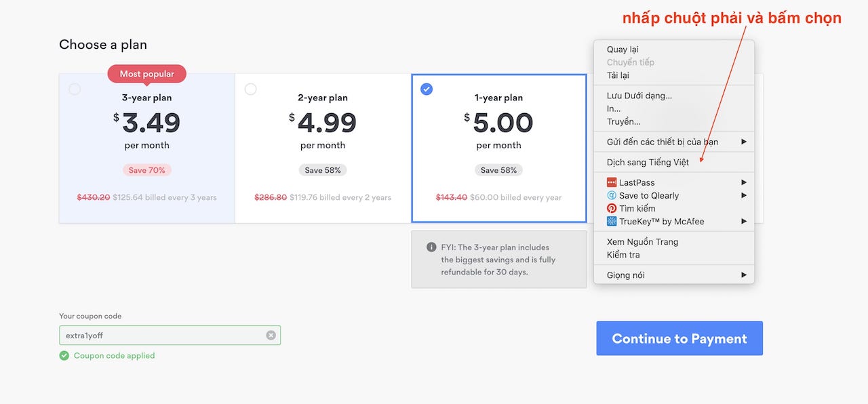Viewport: 868px width, 404px height.
Task: Click the FYI info icon
Action: coord(431,247)
